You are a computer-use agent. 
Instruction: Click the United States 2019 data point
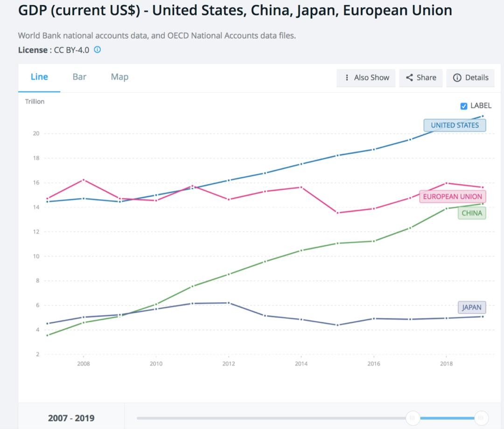[483, 116]
